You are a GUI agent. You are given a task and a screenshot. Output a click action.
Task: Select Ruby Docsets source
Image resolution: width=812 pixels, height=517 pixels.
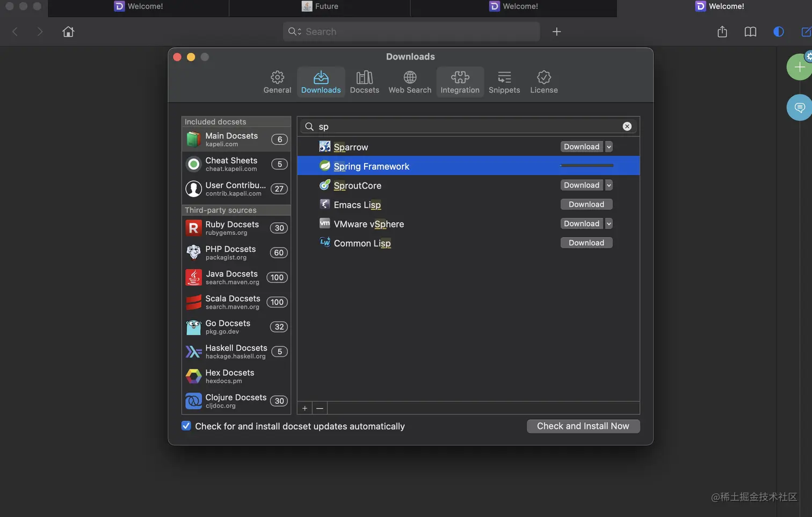point(236,228)
